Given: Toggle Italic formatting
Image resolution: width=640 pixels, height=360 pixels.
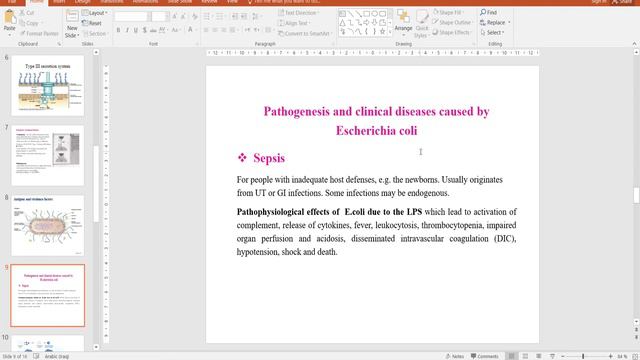Looking at the screenshot, I should pyautogui.click(x=127, y=30).
